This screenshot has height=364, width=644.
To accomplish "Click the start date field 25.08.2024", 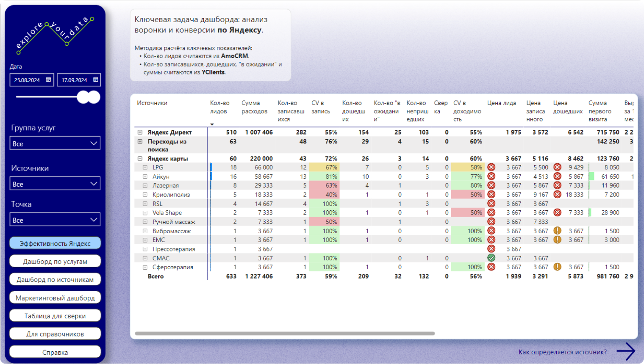I will pyautogui.click(x=32, y=80).
